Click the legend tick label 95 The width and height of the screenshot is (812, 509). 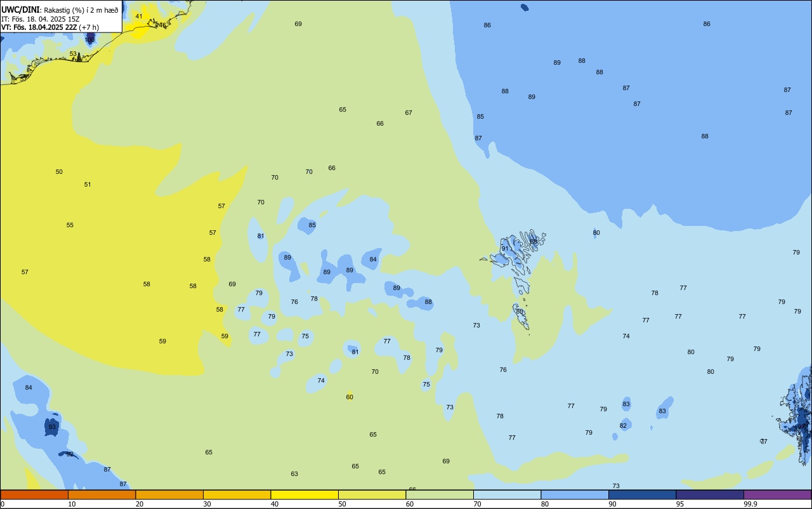pos(680,504)
